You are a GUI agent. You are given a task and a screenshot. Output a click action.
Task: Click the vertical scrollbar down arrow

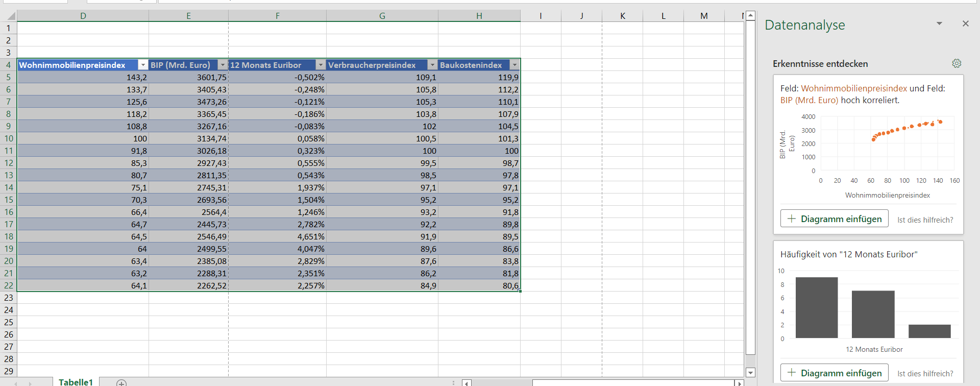click(750, 373)
